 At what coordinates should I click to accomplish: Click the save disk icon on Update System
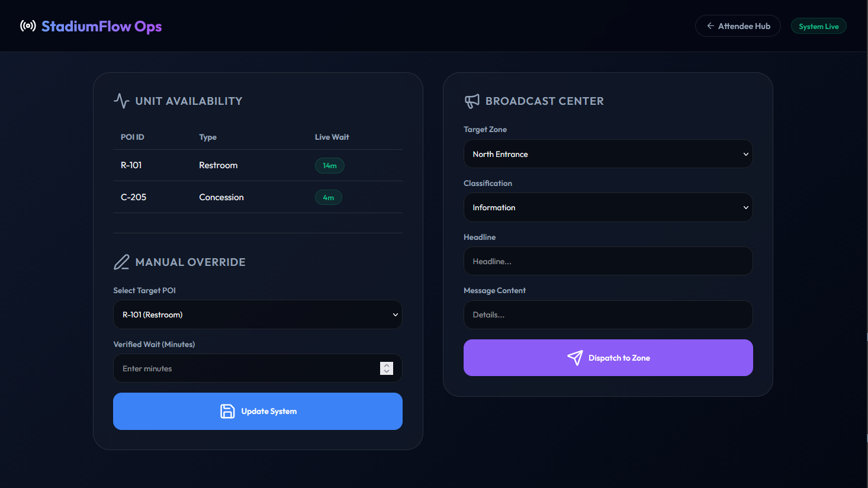pyautogui.click(x=227, y=411)
